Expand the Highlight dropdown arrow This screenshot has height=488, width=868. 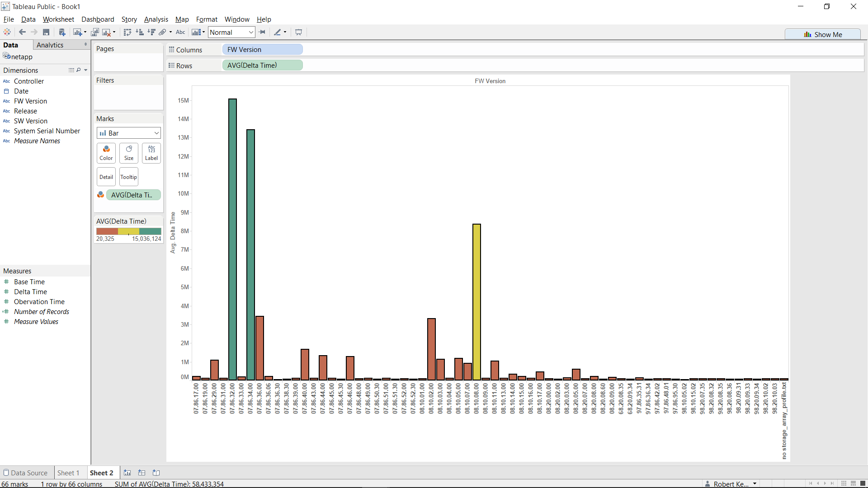tap(285, 32)
